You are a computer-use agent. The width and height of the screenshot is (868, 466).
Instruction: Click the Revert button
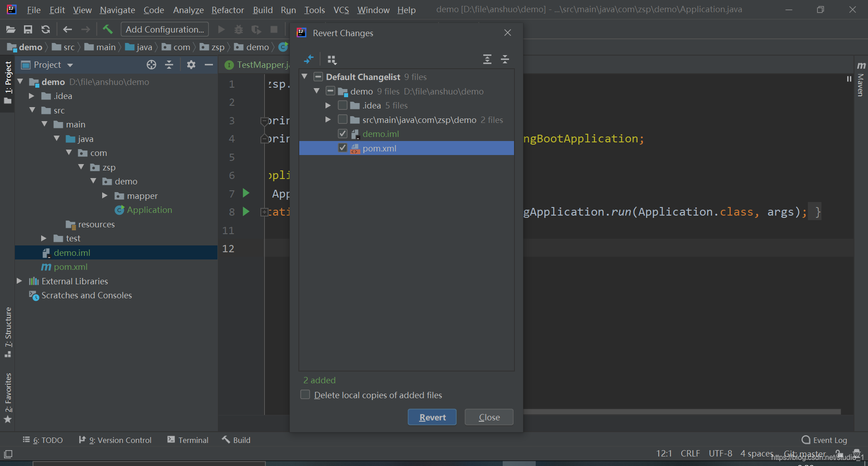click(432, 417)
